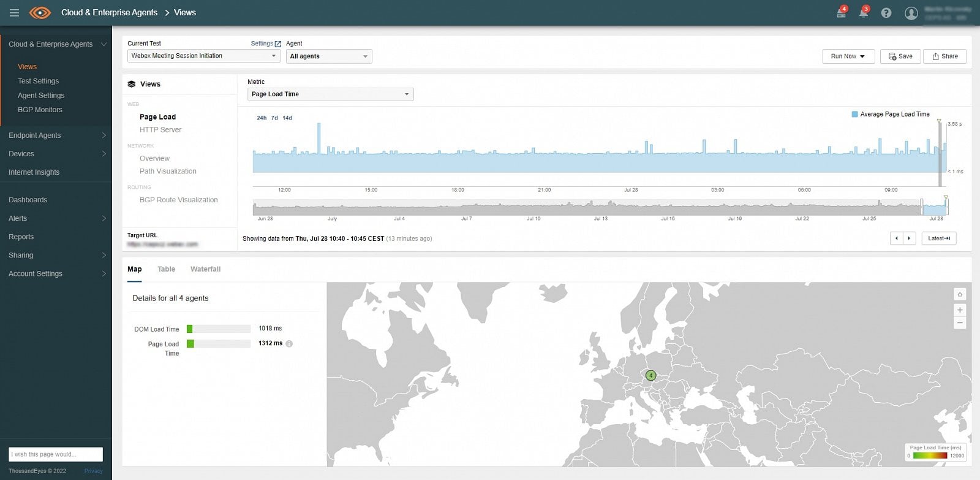This screenshot has height=480, width=980.
Task: Select the network Overview view
Action: pyautogui.click(x=154, y=158)
